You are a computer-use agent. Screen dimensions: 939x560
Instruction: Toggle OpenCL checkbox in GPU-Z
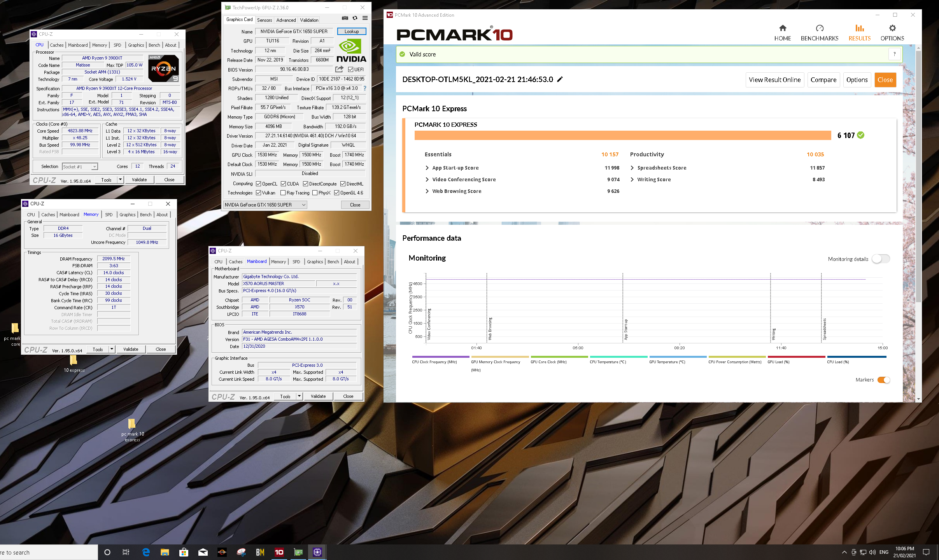tap(258, 184)
